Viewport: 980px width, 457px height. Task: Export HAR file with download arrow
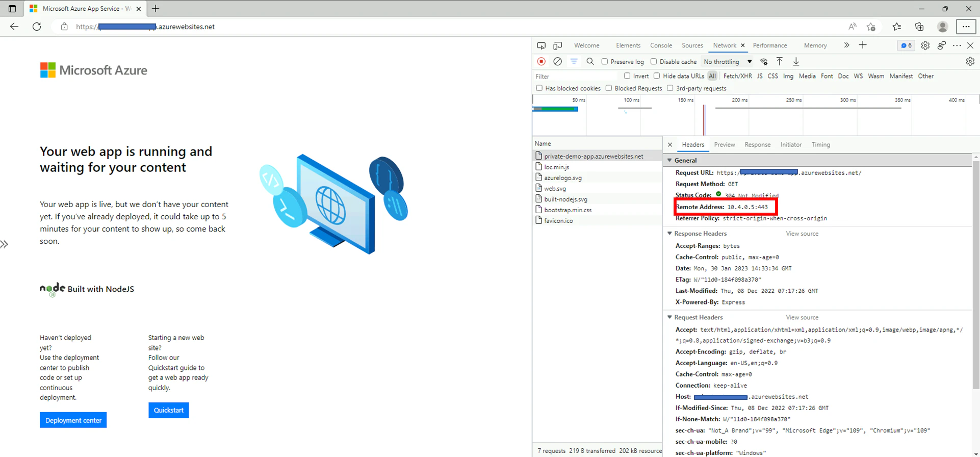click(796, 62)
